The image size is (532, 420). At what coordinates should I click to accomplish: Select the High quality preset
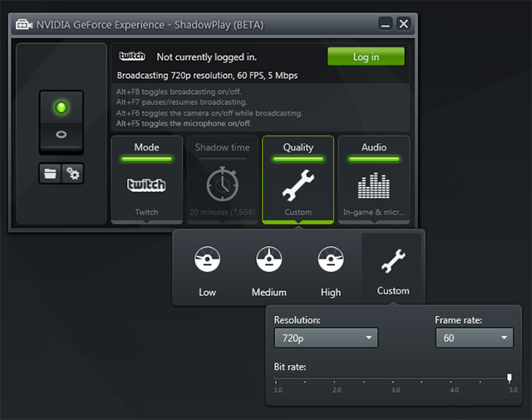click(x=331, y=271)
